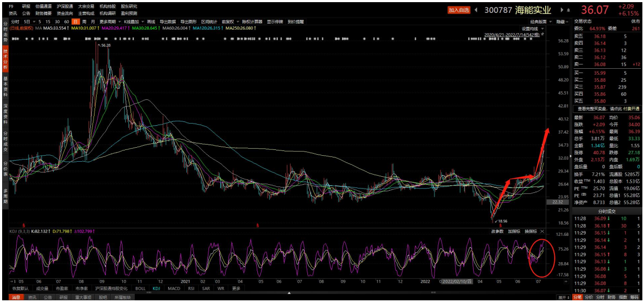The width and height of the screenshot is (644, 303).
Task: Click the 2022/02/10 date marker on timeline
Action: 457,281
